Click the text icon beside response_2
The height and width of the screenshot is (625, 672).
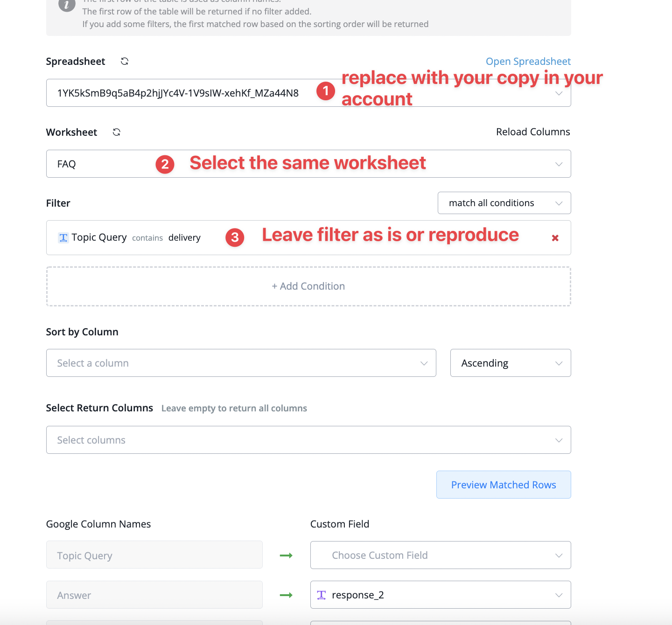pyautogui.click(x=322, y=595)
